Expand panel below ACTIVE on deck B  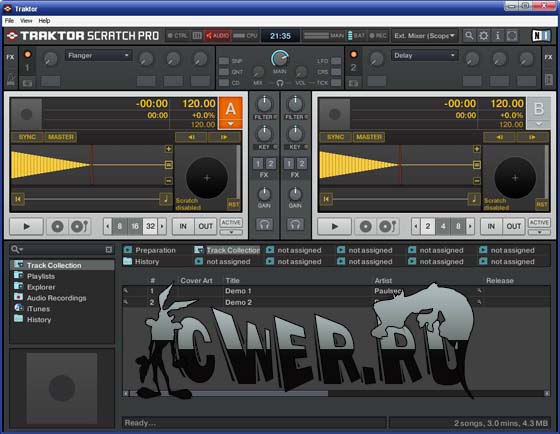(x=539, y=232)
